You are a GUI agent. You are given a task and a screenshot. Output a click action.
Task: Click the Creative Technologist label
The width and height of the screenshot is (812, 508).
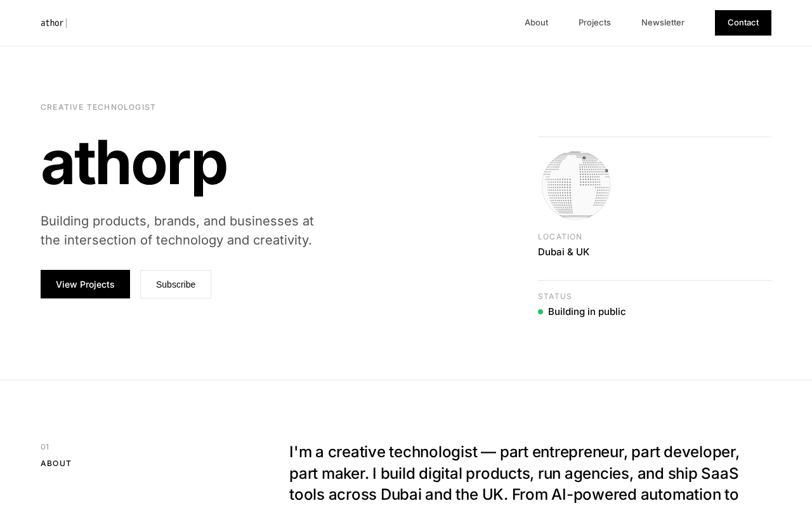pos(98,107)
